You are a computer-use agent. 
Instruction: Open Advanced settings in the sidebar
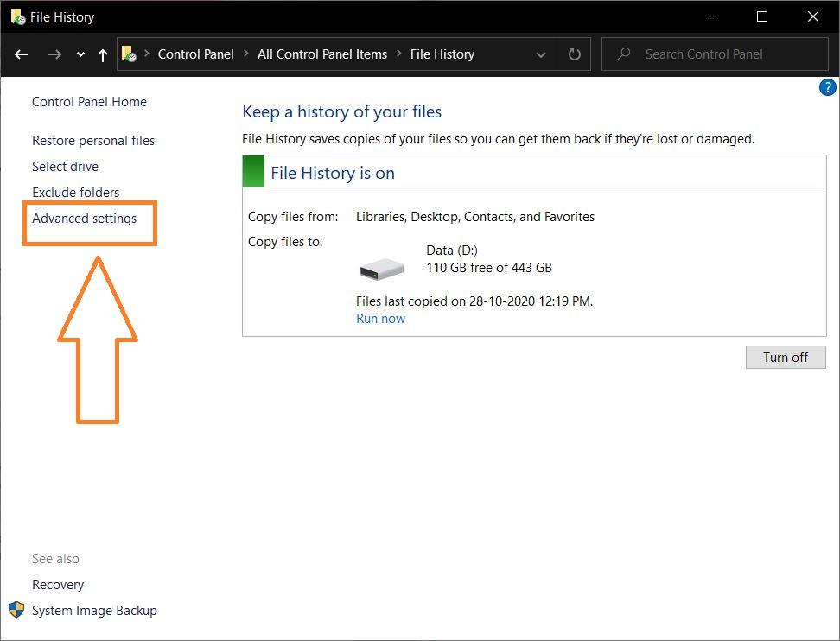[x=85, y=219]
